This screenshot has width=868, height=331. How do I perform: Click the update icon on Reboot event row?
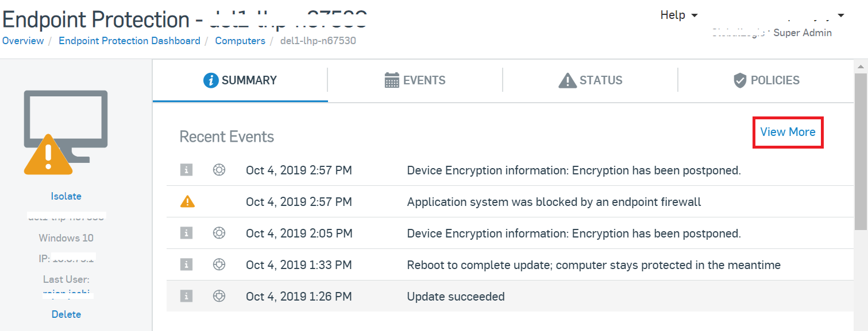[219, 264]
